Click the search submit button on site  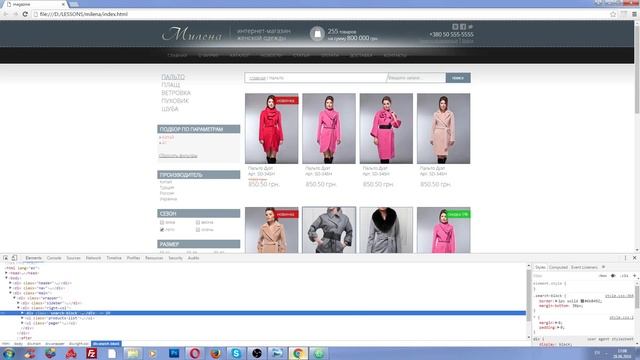point(458,78)
